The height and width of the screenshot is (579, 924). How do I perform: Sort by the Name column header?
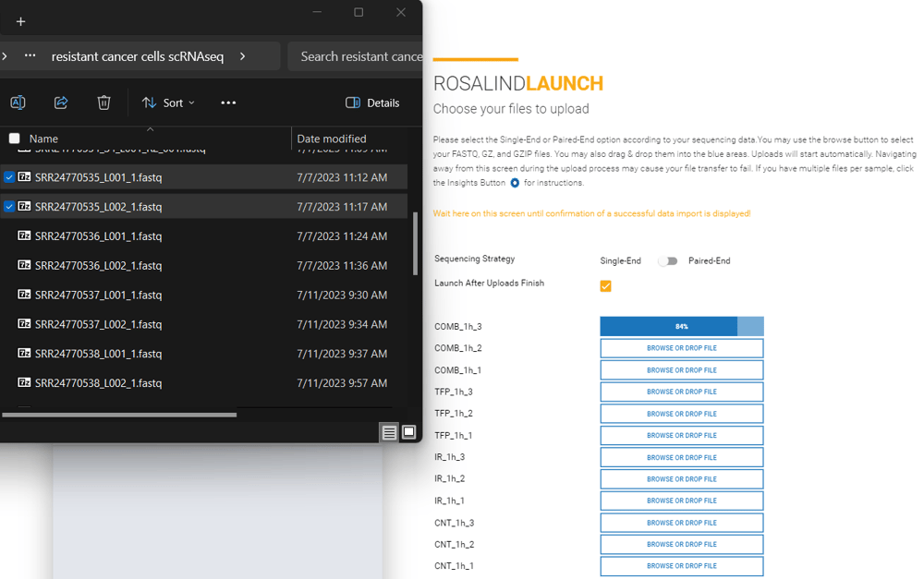43,139
